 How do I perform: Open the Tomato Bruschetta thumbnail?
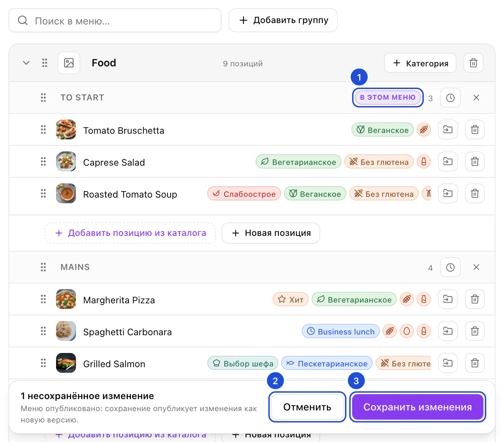(x=66, y=130)
